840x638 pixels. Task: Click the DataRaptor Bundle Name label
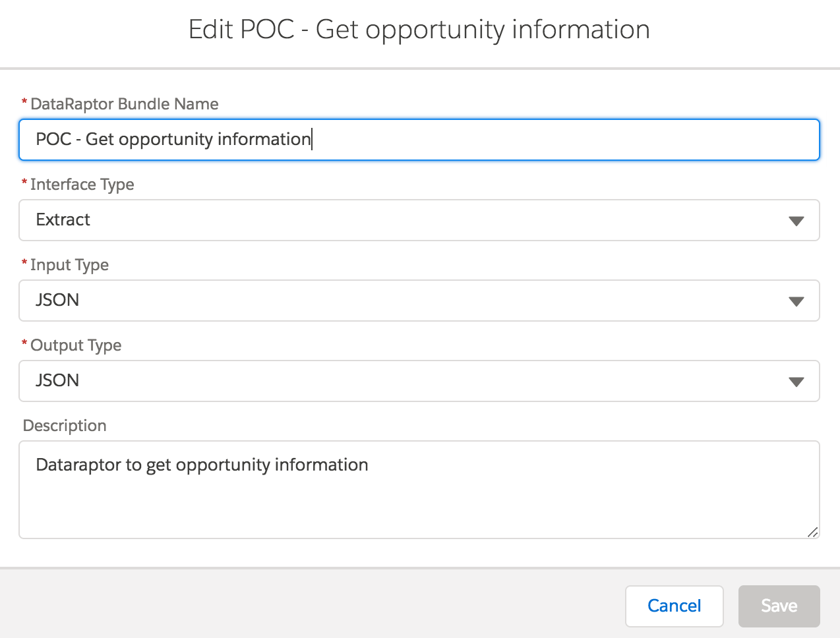(124, 104)
